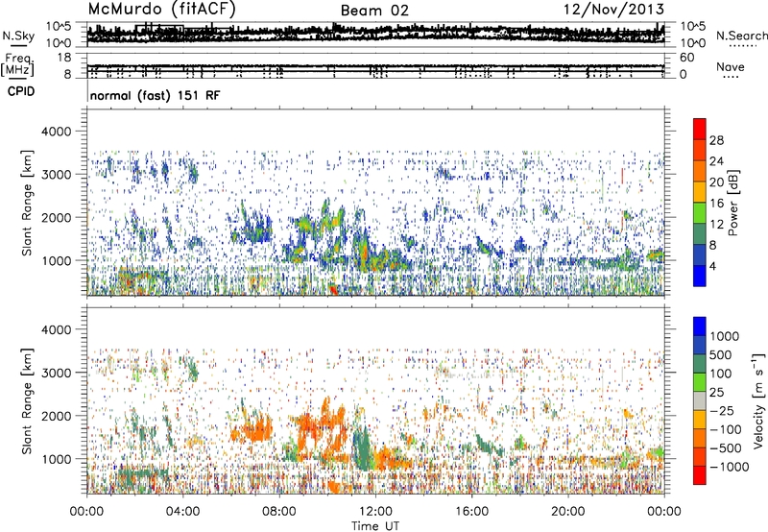Select the Time UT axis title
The width and height of the screenshot is (768, 532).
point(375,526)
